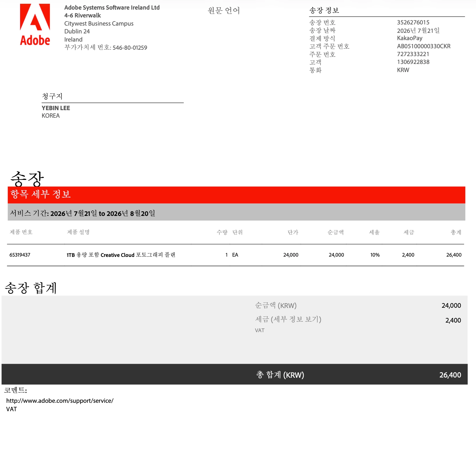Click the billing country KOREA
This screenshot has width=476, height=451.
[51, 116]
